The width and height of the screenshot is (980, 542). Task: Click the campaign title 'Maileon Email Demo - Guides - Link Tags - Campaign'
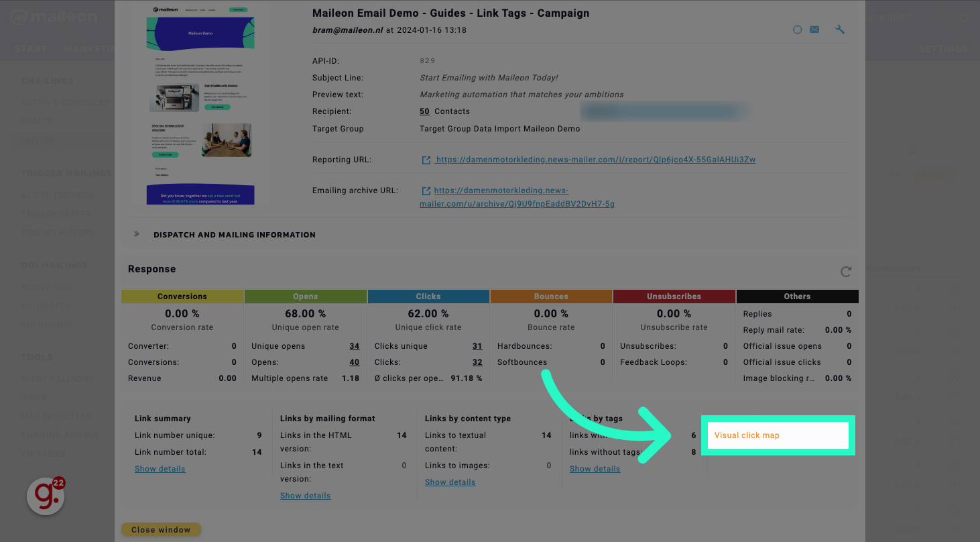tap(451, 13)
